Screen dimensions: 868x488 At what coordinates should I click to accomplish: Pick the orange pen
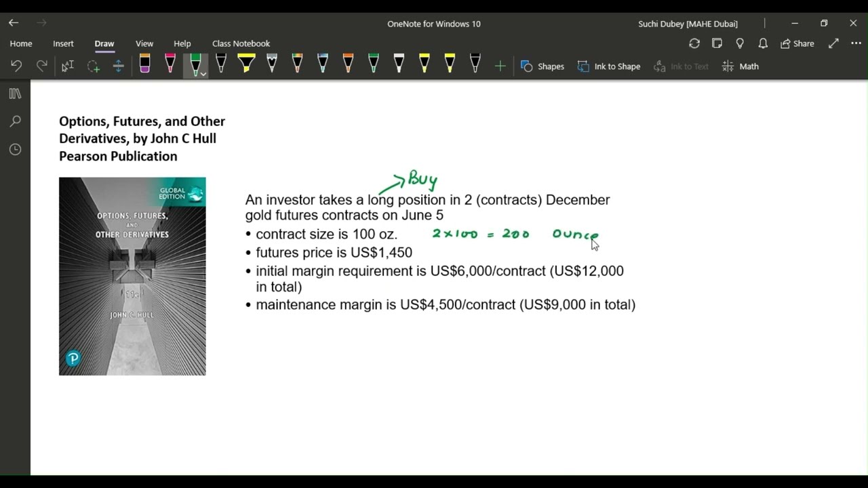348,64
